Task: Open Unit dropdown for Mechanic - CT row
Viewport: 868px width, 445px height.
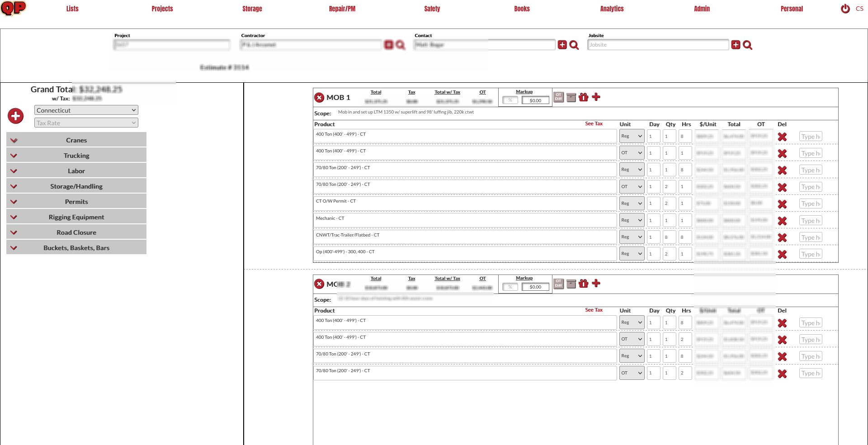Action: click(x=632, y=220)
